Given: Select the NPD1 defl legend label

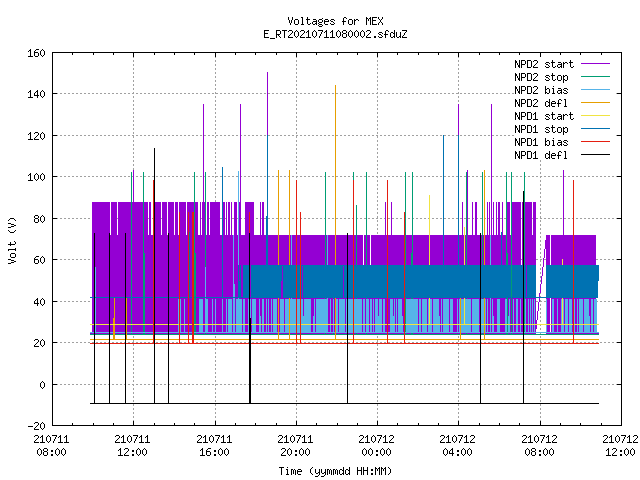Looking at the screenshot, I should coord(541,155).
